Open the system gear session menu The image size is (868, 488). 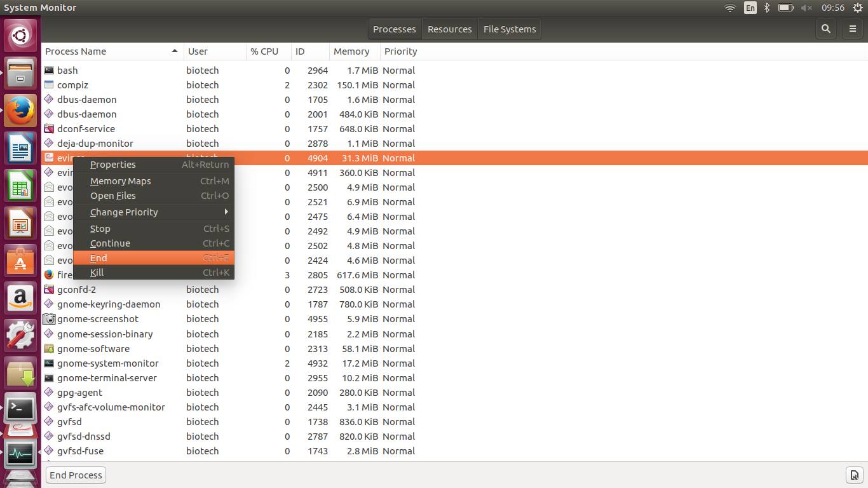tap(857, 8)
